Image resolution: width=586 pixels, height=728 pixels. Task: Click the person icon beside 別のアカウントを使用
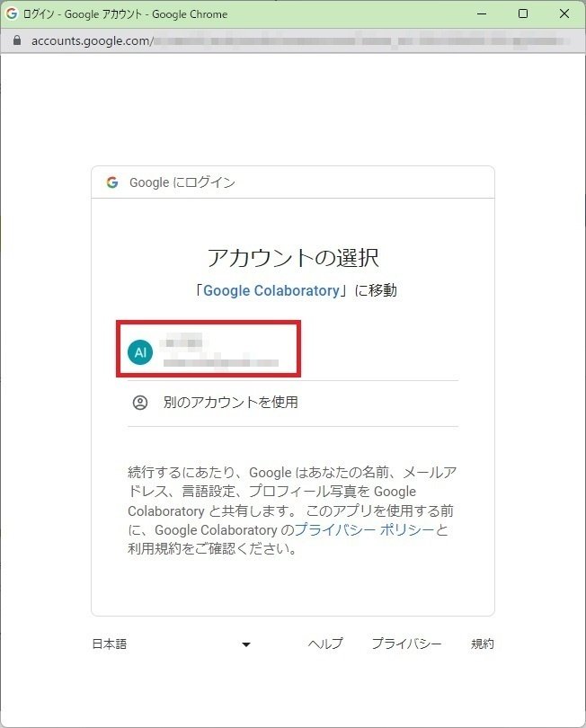[140, 403]
